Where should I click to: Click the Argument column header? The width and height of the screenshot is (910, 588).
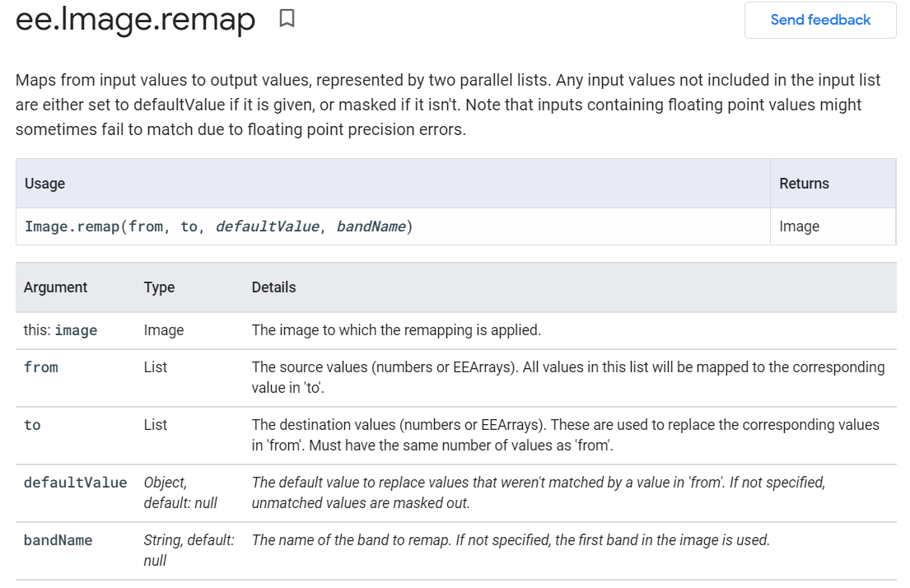(x=55, y=287)
